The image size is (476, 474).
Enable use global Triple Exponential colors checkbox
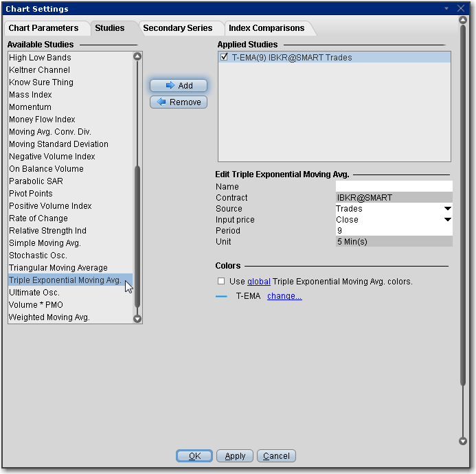221,282
